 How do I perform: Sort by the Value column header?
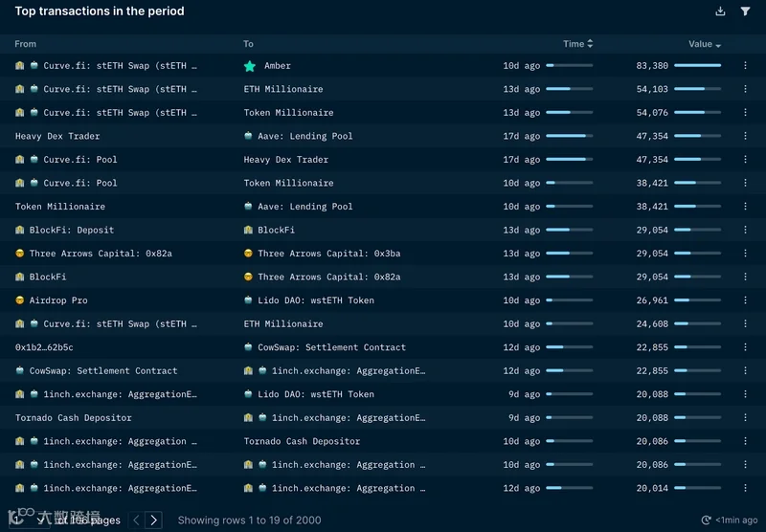(x=705, y=44)
